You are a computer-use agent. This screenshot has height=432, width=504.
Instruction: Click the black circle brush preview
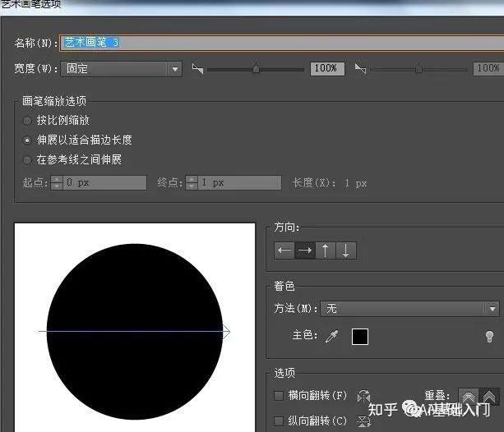pyautogui.click(x=135, y=332)
